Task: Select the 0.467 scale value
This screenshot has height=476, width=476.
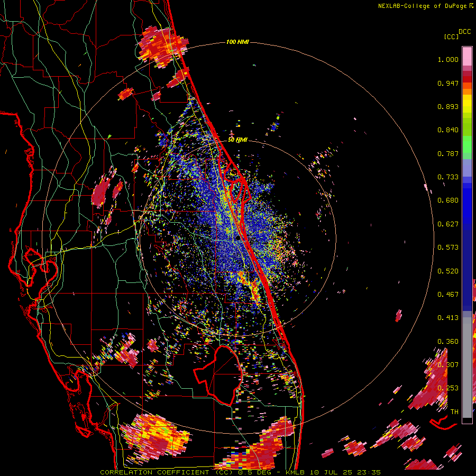Action: [448, 295]
